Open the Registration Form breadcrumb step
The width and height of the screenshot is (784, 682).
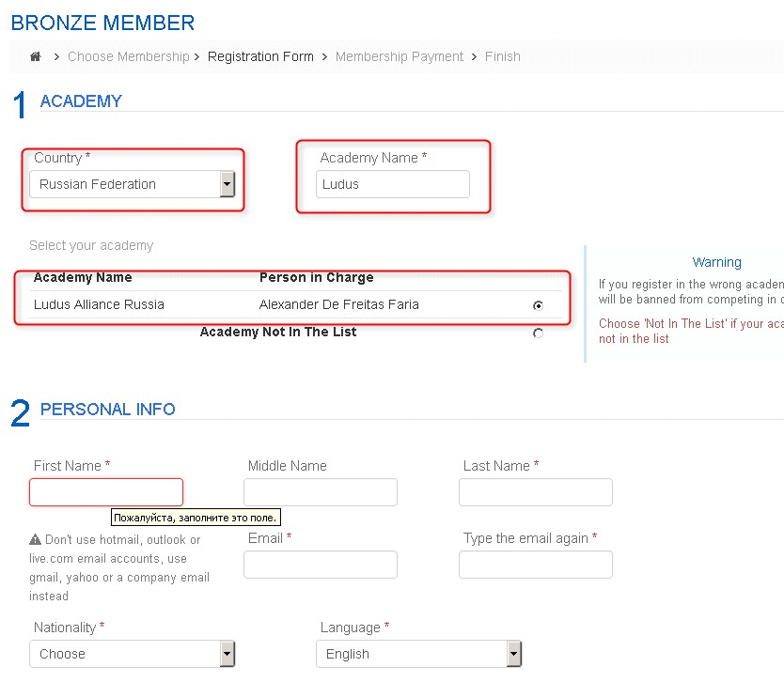[260, 56]
